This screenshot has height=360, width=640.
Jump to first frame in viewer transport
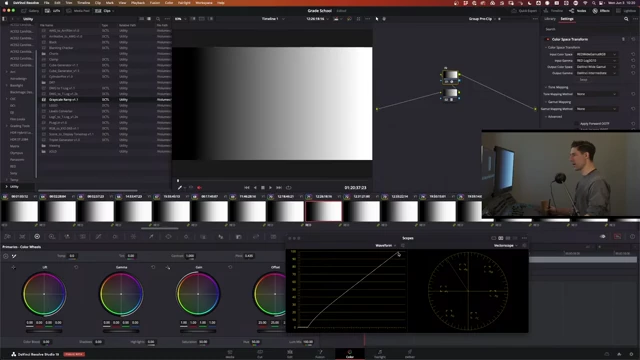[247, 188]
